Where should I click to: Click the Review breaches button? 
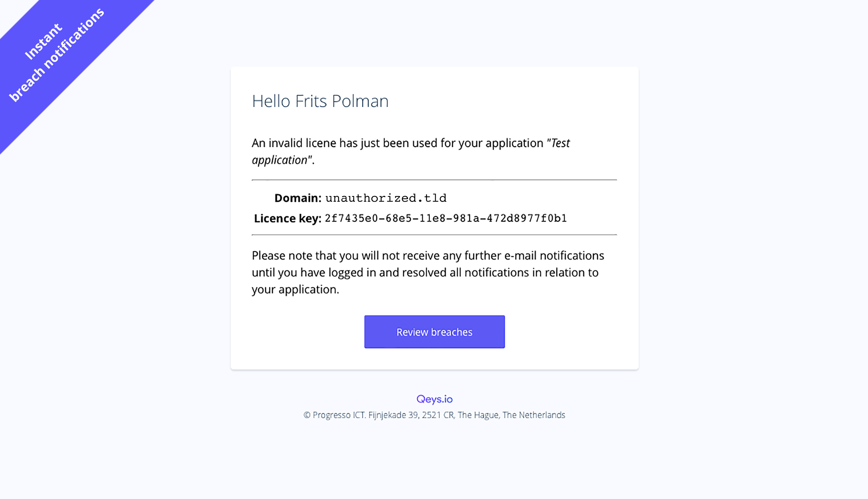click(434, 332)
